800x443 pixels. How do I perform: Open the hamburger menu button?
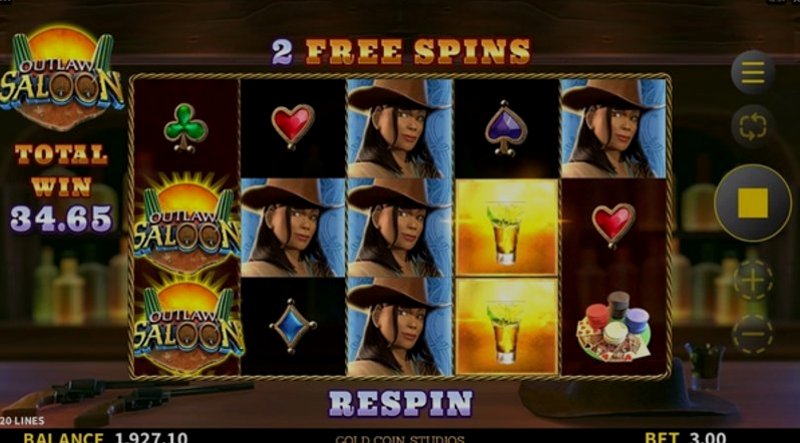tap(753, 72)
